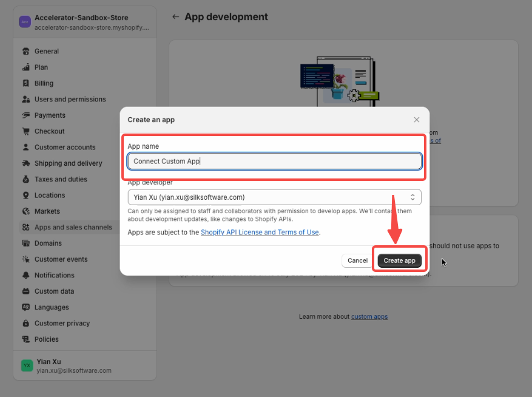
Task: Click the Yian Xu green avatar
Action: point(27,366)
